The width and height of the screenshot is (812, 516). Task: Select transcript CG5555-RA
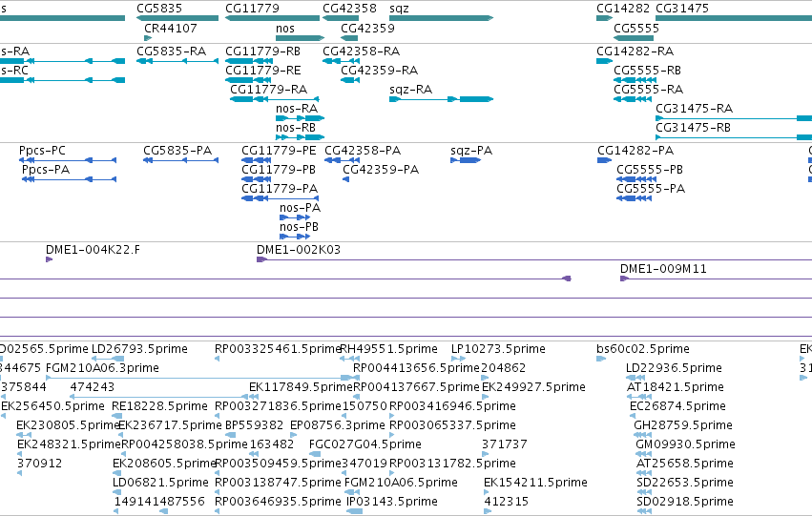633,99
